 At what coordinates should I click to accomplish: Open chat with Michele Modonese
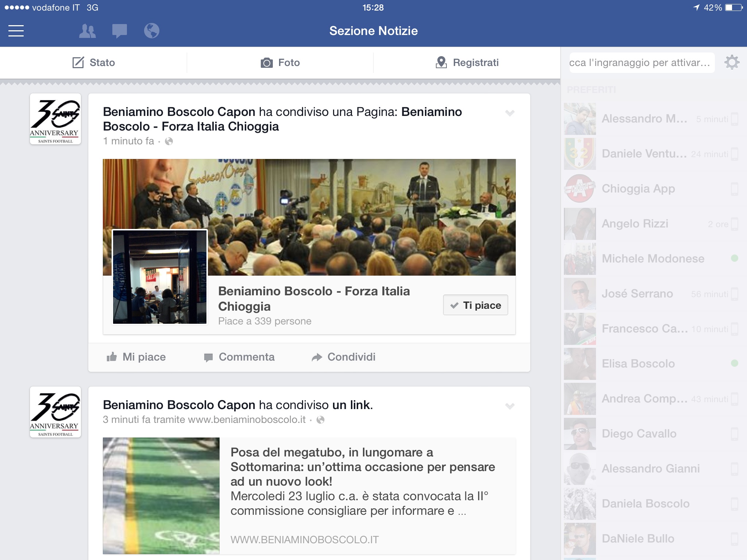[x=654, y=259]
